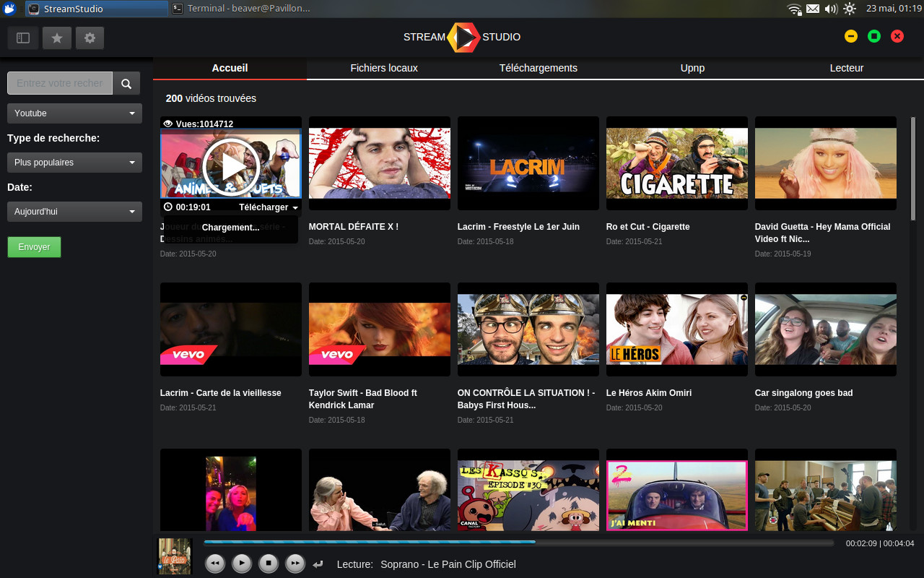Viewport: 924px width, 578px height.
Task: Open the Taylor Swift Bad Blood thumbnail
Action: (380, 329)
